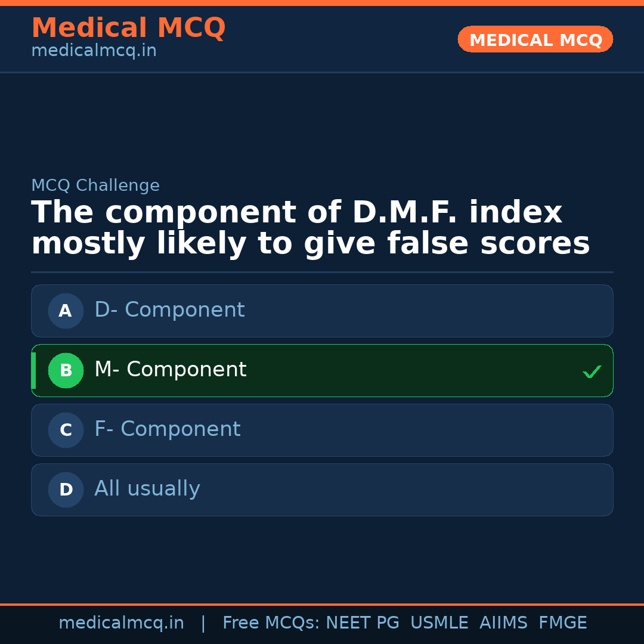644x644 pixels.
Task: Click the green checkmark on the correct answer
Action: [x=592, y=371]
